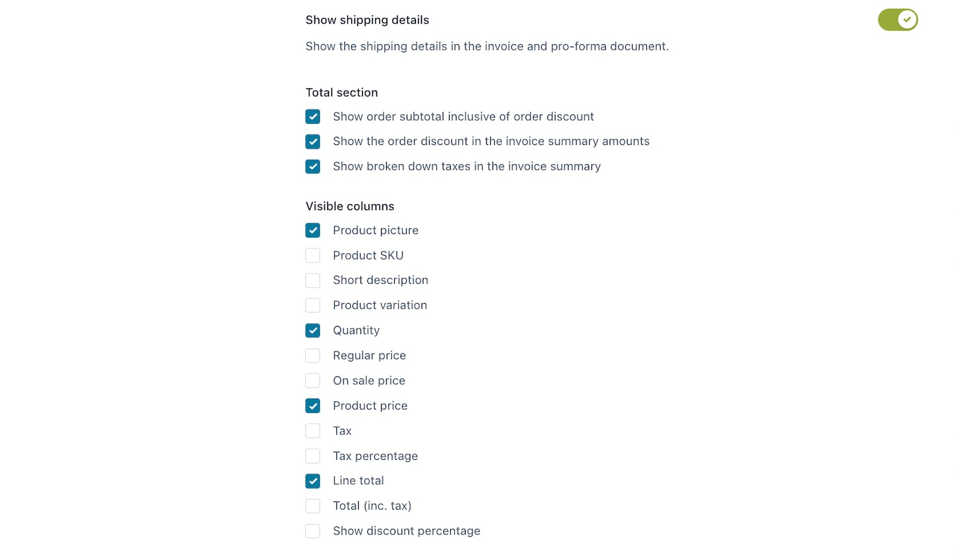Tick the Total (inc. tax) checkbox

pos(313,506)
